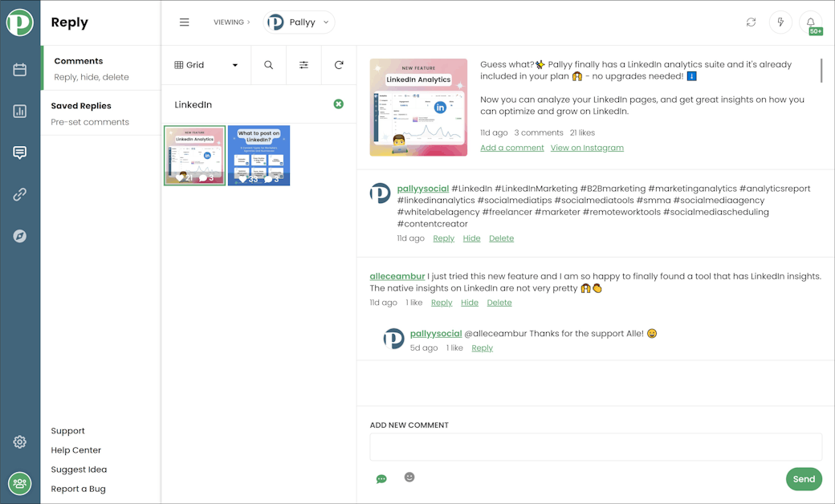Click the Send button
835x504 pixels.
[804, 479]
